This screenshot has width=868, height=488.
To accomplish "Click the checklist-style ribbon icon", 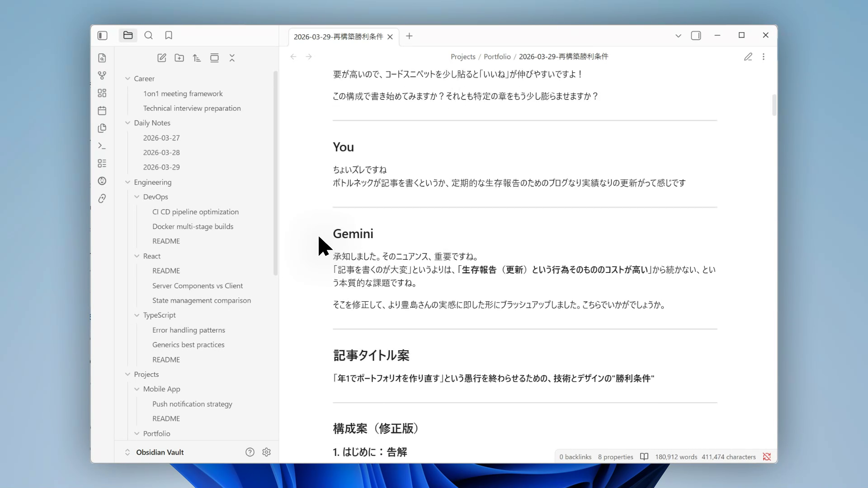I will pos(102,164).
